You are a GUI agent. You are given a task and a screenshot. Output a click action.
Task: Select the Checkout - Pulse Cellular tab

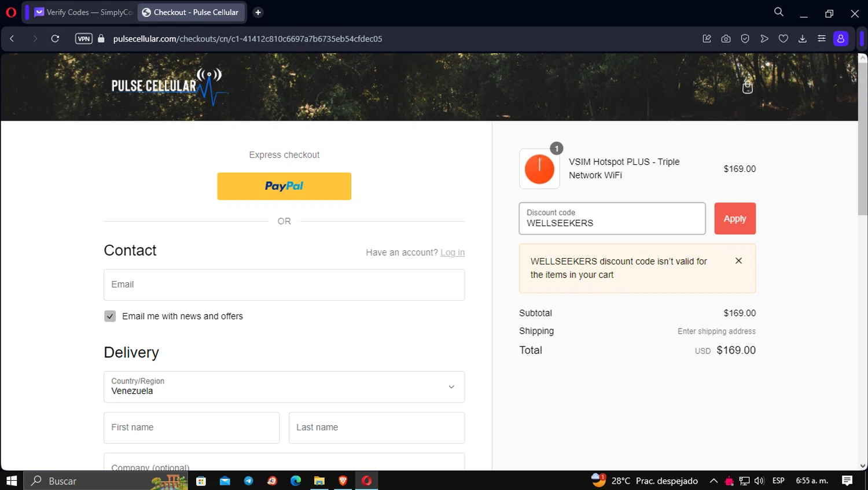pyautogui.click(x=191, y=12)
